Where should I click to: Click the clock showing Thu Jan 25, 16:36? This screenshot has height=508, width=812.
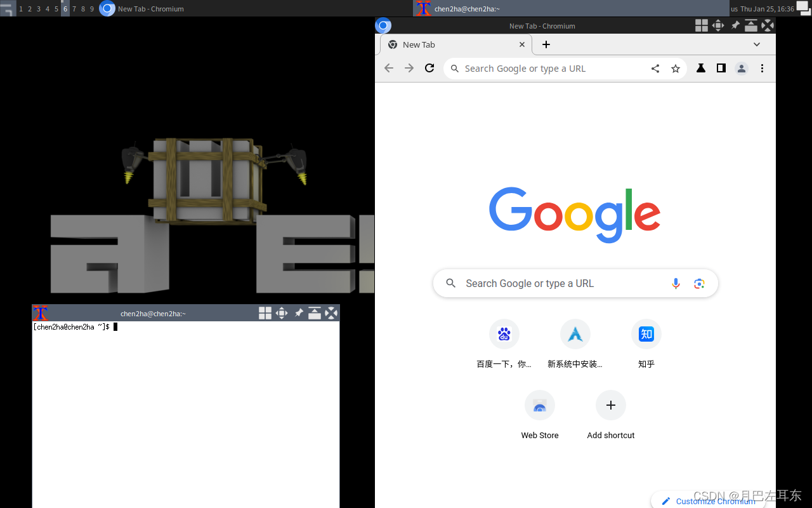767,9
